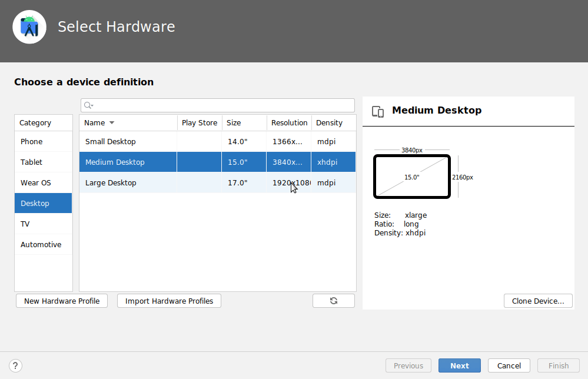This screenshot has height=379, width=588.
Task: Click the help question mark icon
Action: coord(15,365)
